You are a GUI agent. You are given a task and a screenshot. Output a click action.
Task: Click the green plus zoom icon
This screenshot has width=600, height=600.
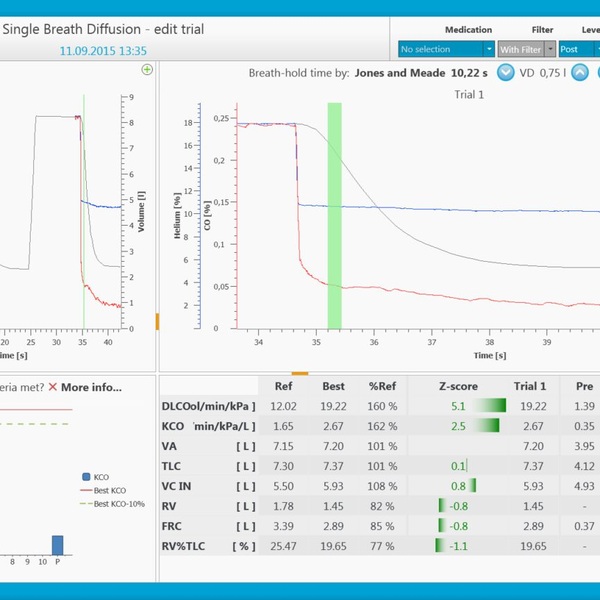tap(147, 70)
